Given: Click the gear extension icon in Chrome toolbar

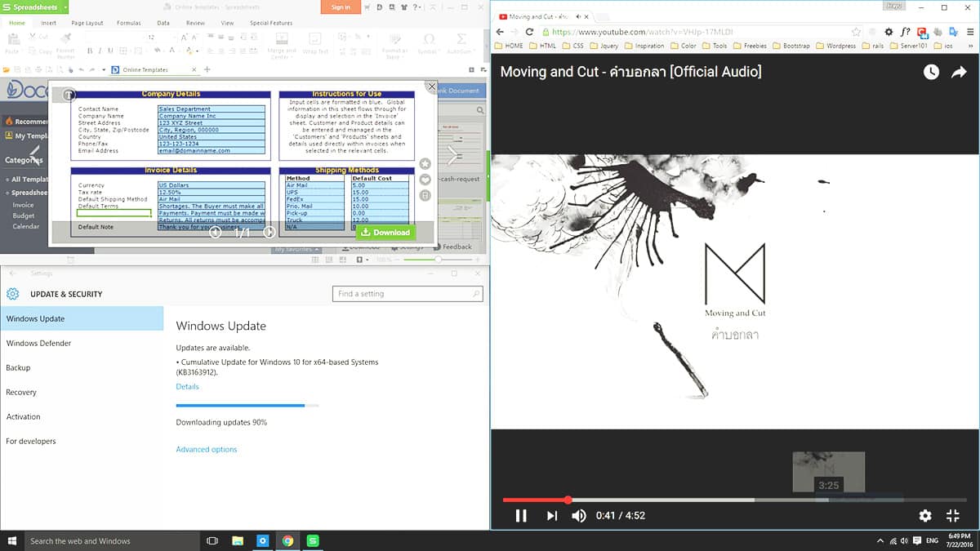Looking at the screenshot, I should [x=889, y=32].
